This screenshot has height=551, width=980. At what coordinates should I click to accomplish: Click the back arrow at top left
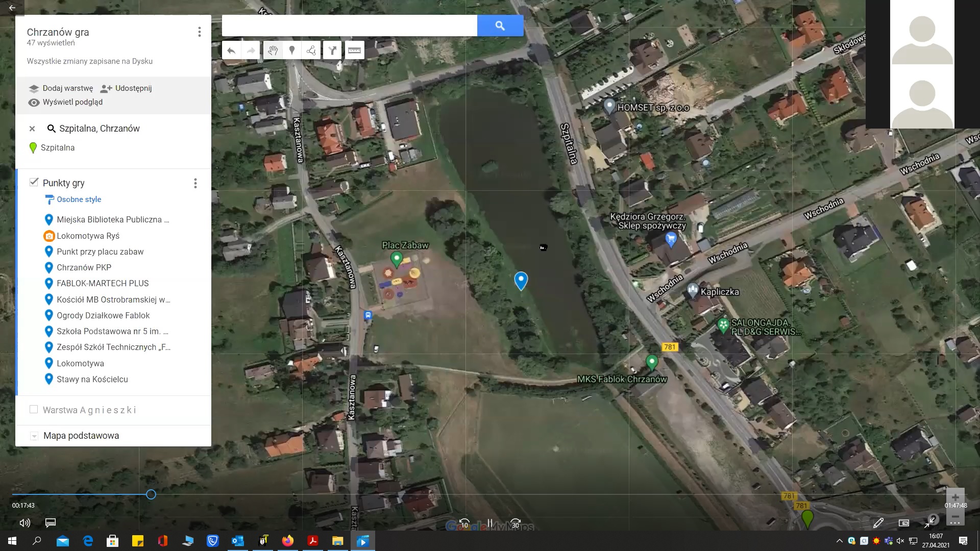tap(12, 8)
